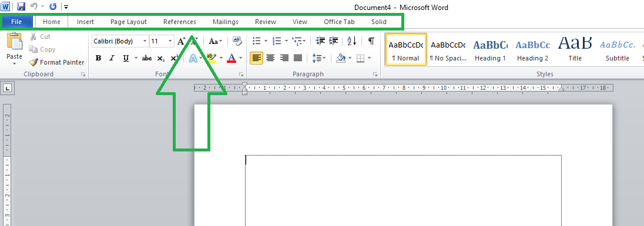Toggle Bold formatting
The height and width of the screenshot is (226, 644).
98,58
